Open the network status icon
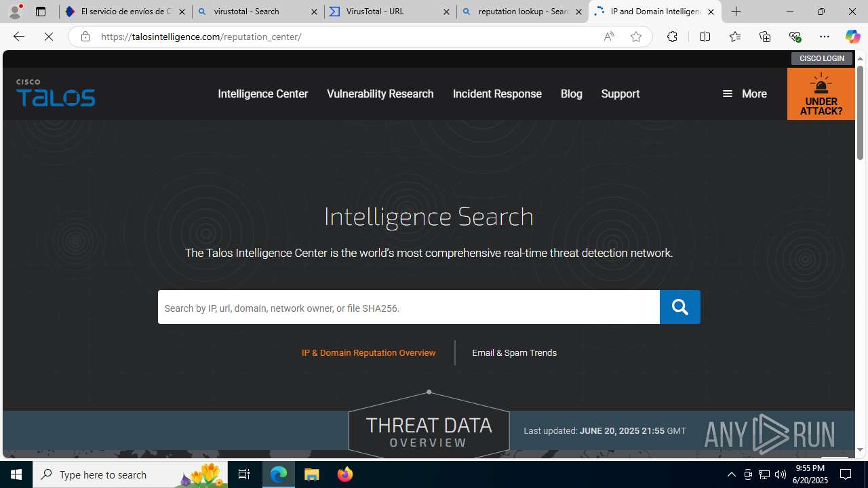868x488 pixels. [x=764, y=474]
